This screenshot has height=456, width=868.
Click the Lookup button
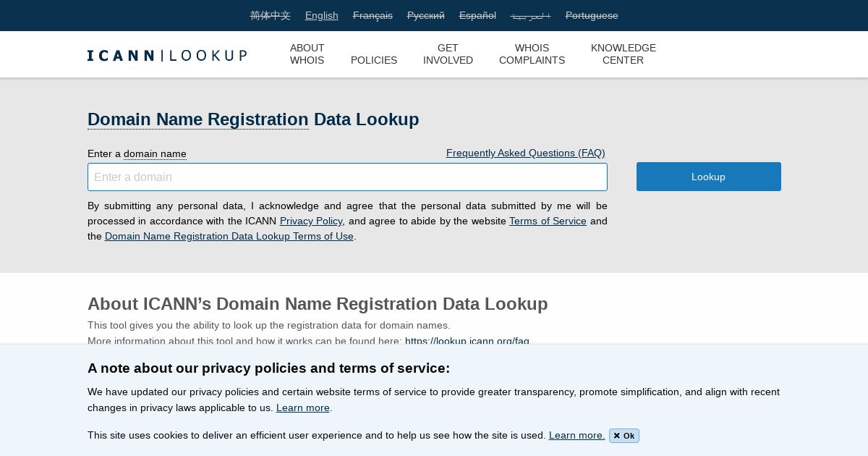coord(709,177)
